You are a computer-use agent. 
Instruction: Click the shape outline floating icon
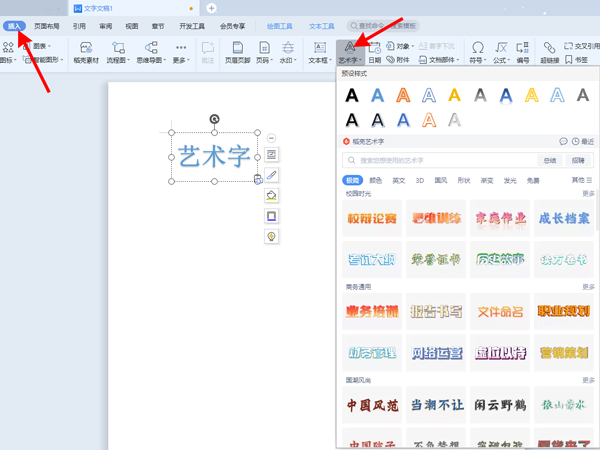(x=271, y=216)
